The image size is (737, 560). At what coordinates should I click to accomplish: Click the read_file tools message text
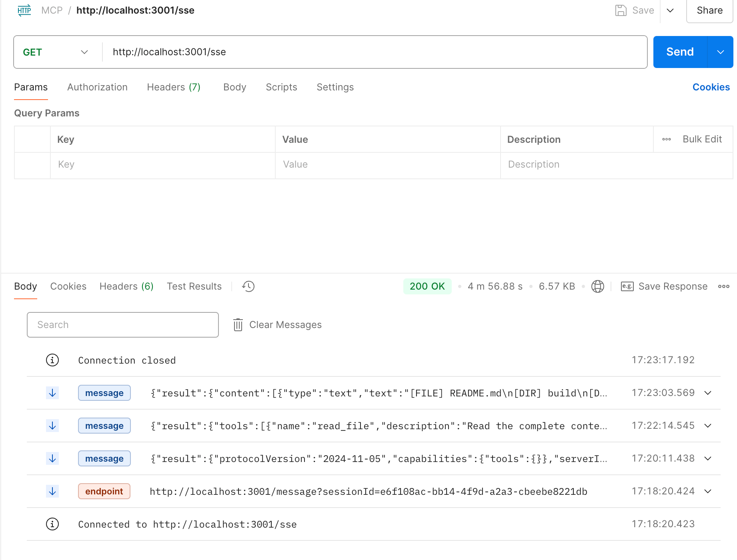pyautogui.click(x=379, y=426)
